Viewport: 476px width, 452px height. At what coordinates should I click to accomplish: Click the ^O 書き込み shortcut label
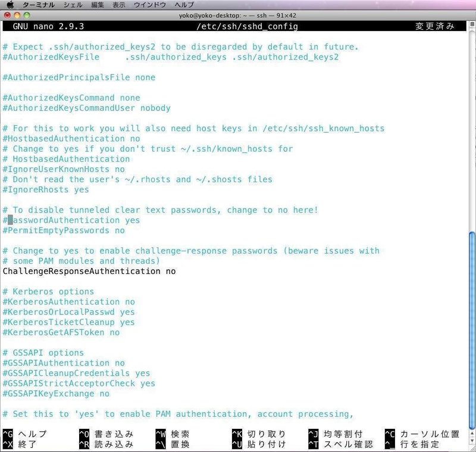107,434
